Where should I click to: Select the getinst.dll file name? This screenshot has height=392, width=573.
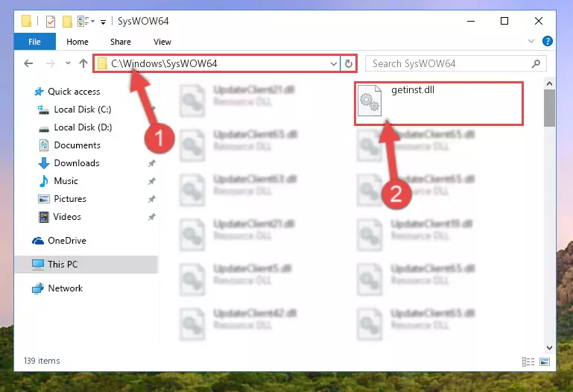(x=413, y=90)
